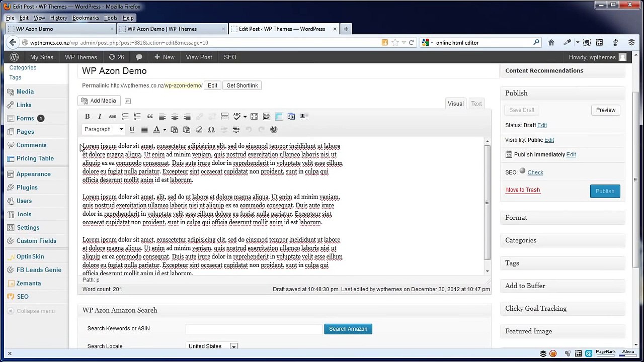Paste from Word

186,129
